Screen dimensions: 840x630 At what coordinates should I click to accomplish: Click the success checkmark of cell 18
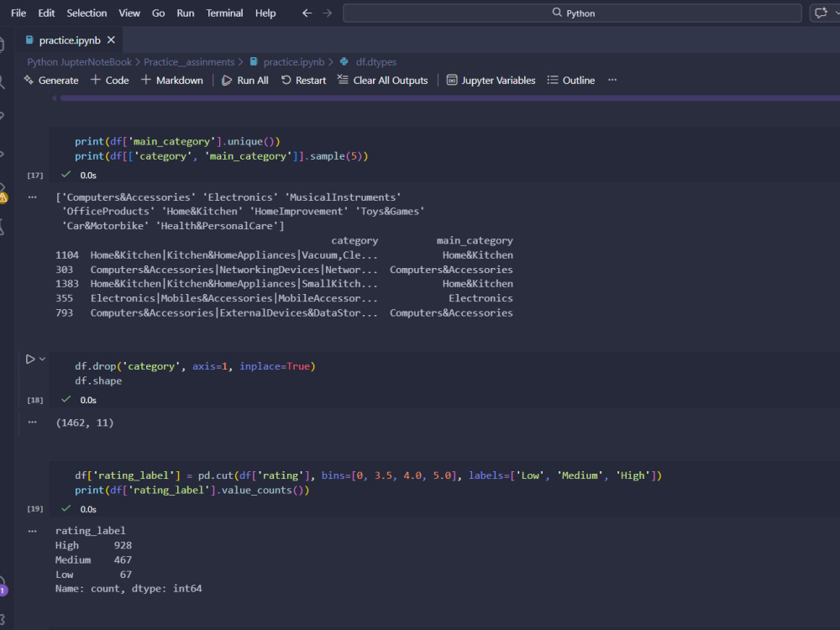point(66,399)
